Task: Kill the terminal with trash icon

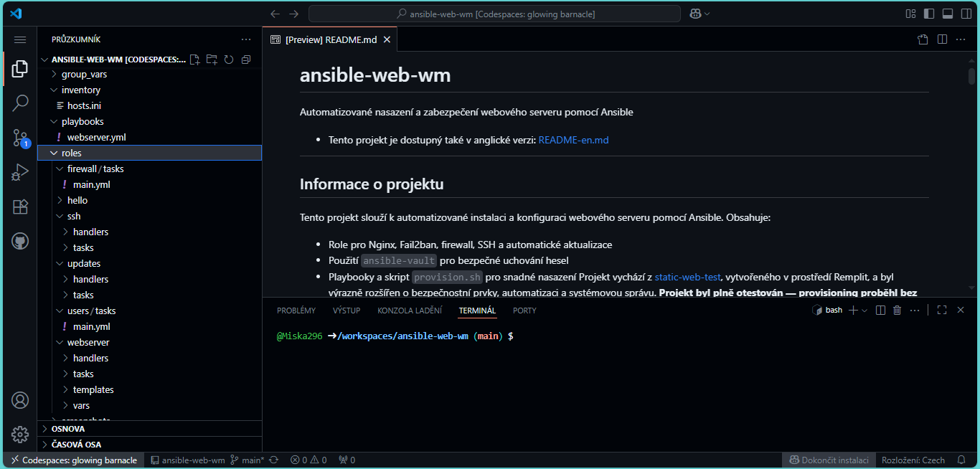Action: [x=897, y=310]
